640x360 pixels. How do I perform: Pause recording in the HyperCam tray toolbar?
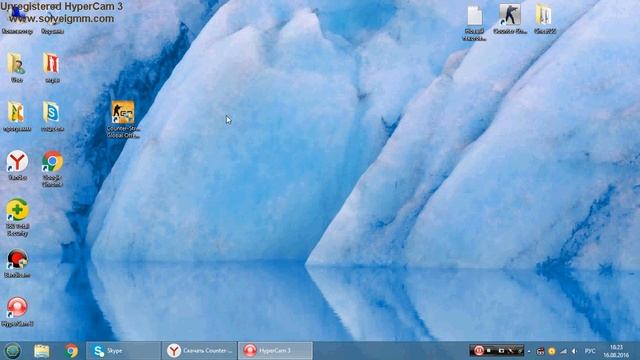coord(479,351)
